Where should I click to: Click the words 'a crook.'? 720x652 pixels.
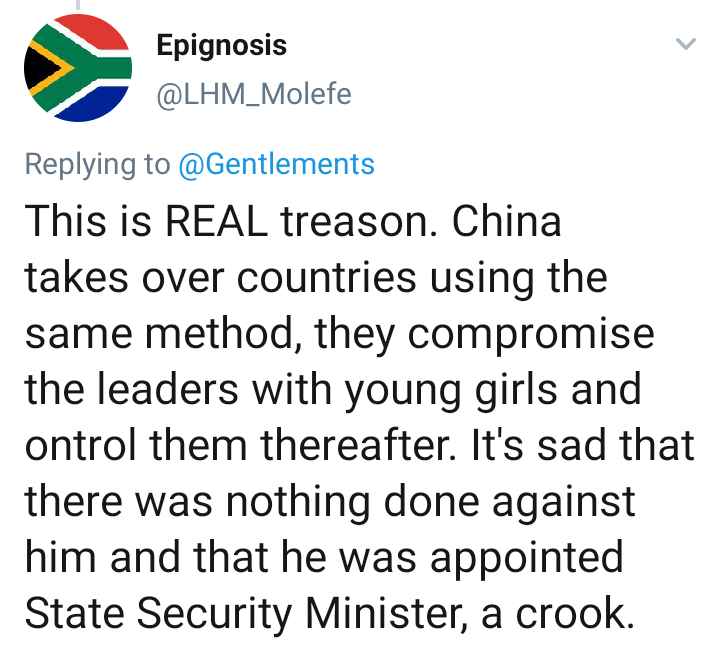point(557,614)
